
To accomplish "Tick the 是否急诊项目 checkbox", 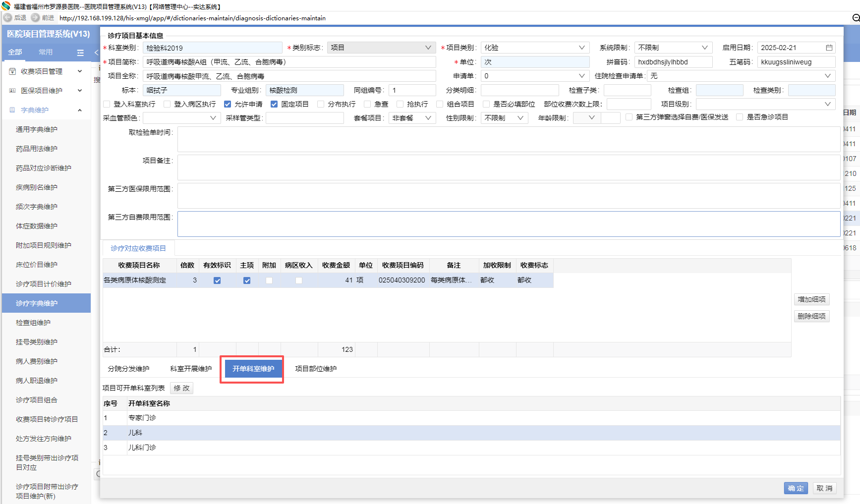I will coord(740,117).
